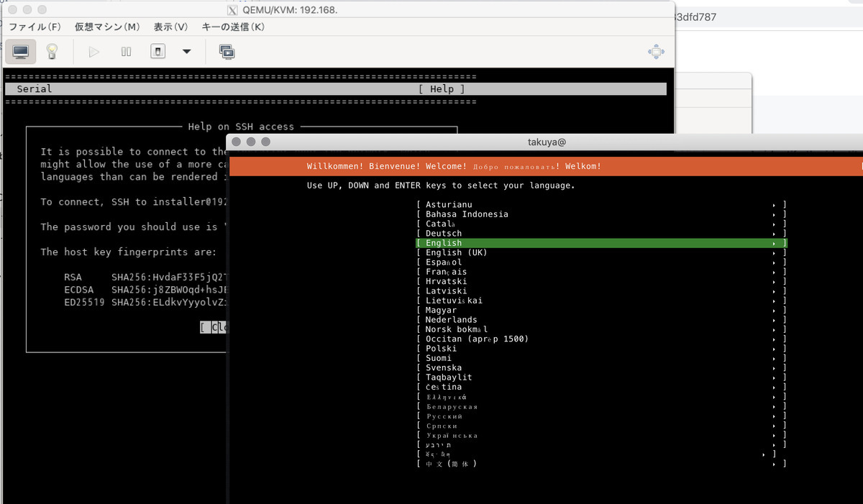The image size is (863, 504).
Task: Select Occitan (aprèp 1500) language
Action: point(601,339)
